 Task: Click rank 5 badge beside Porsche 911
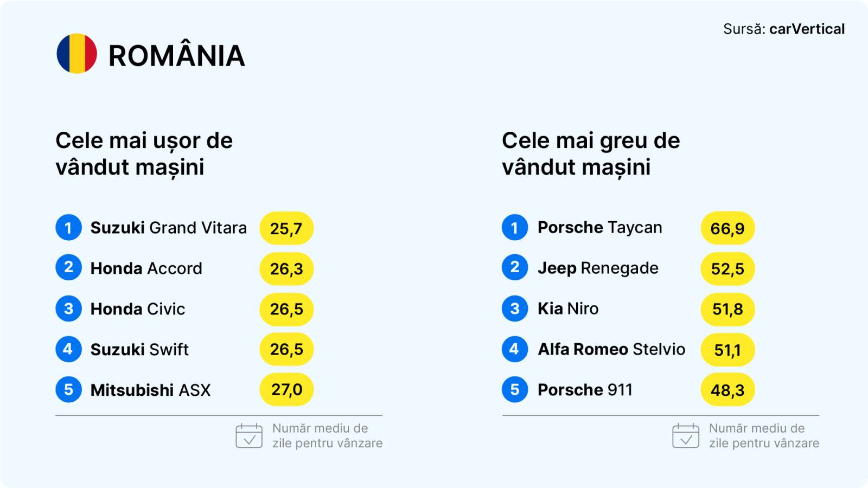[x=515, y=389]
